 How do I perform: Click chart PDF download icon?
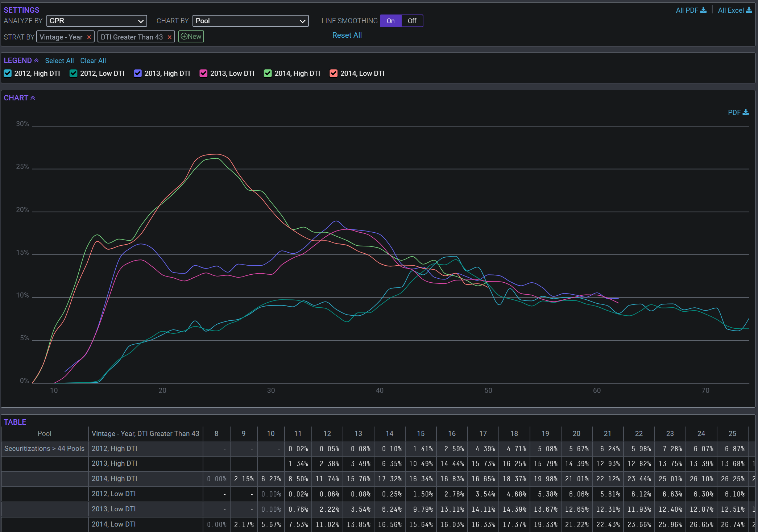click(x=746, y=112)
